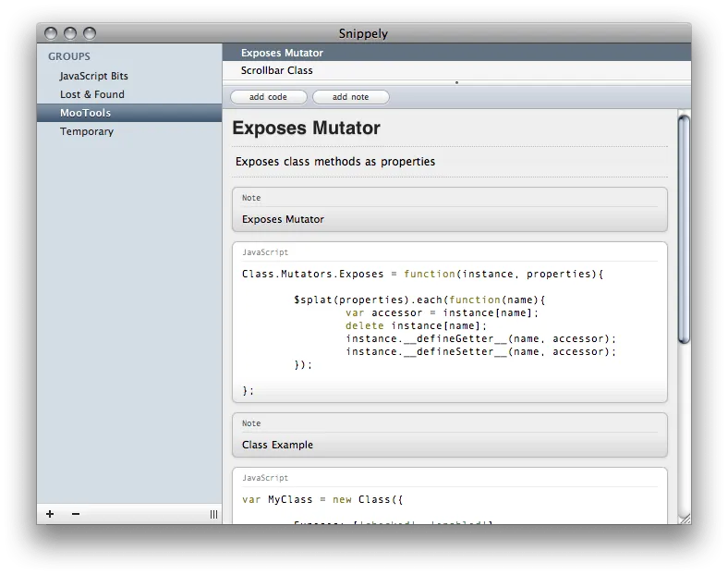The height and width of the screenshot is (575, 728).
Task: Click the window resize grip corner
Action: (x=684, y=519)
